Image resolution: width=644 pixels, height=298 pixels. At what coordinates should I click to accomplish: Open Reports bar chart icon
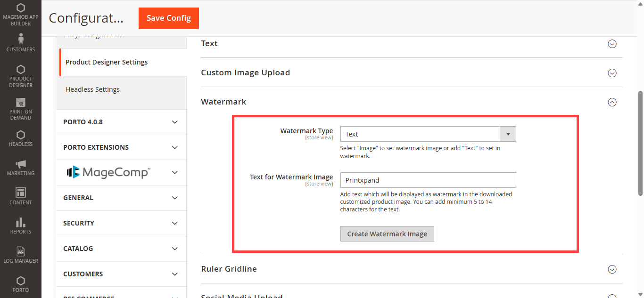(20, 222)
